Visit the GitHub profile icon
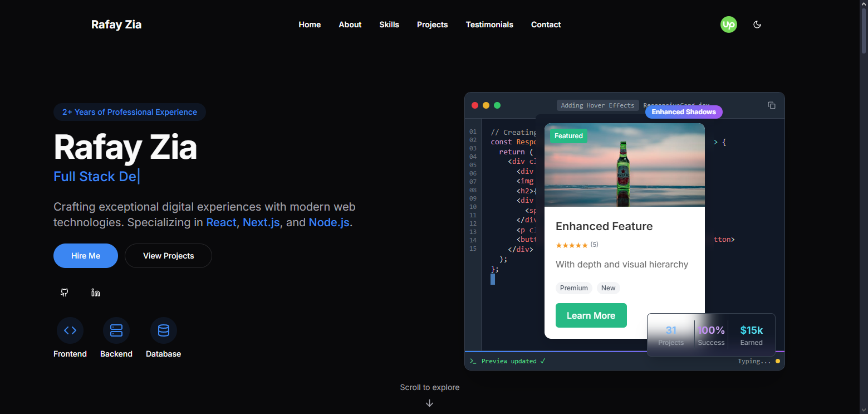Screen dimensions: 868x414 [x=64, y=292]
